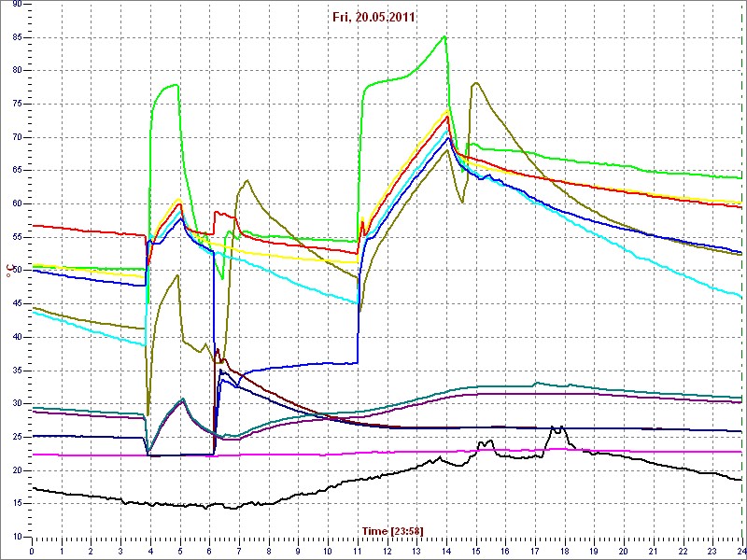Click hour 8 on the time axis
This screenshot has height=560, width=747.
tap(269, 549)
